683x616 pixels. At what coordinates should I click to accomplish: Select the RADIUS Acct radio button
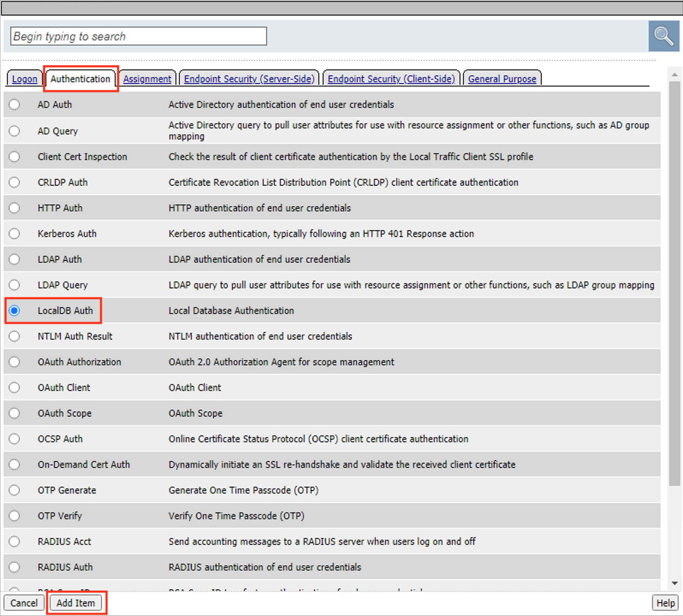(15, 542)
